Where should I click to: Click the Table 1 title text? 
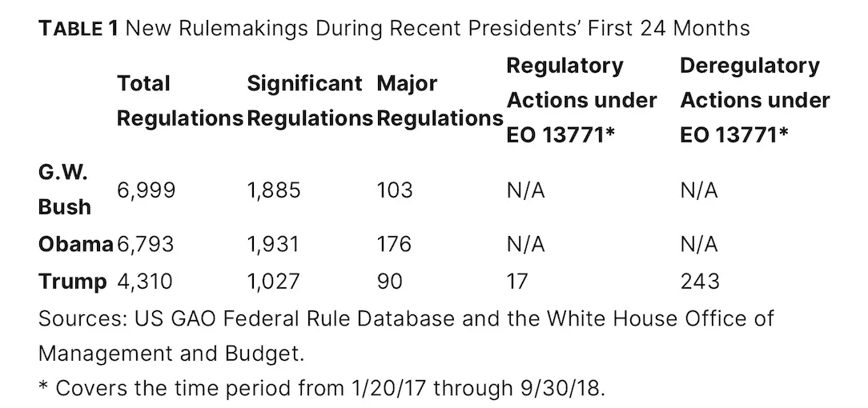[x=394, y=29]
